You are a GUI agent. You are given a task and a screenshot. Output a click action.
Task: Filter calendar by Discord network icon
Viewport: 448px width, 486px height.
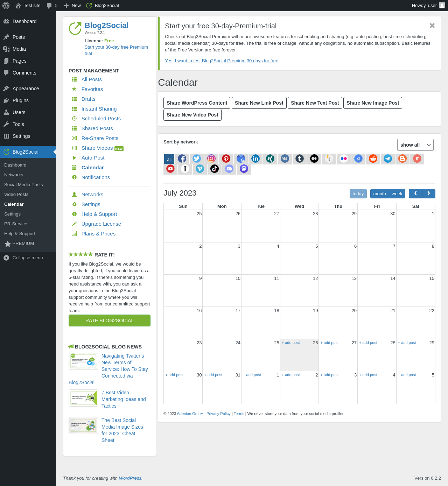click(229, 169)
